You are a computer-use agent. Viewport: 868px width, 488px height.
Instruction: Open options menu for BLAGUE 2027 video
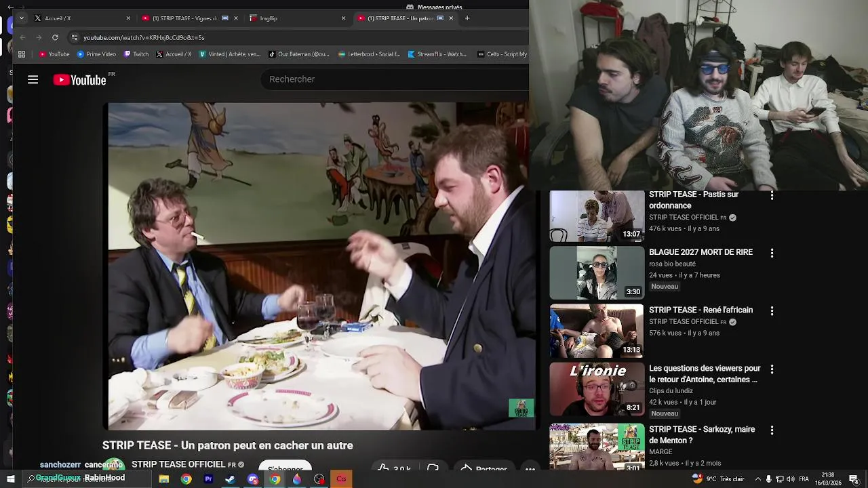coord(772,253)
